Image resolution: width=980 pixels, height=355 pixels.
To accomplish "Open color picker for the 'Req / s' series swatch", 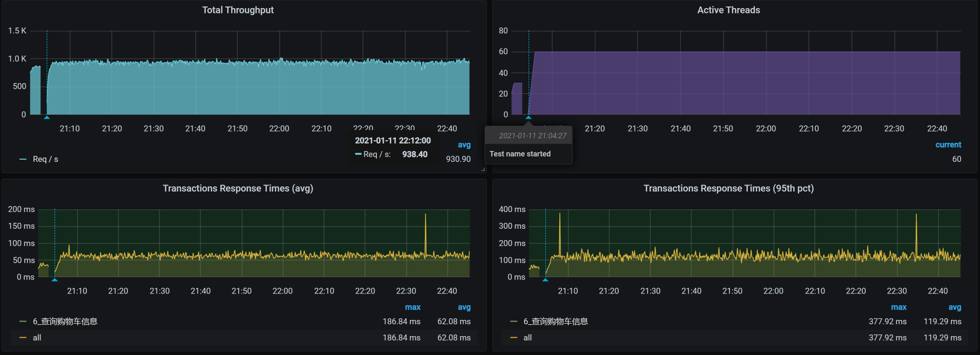I will coord(23,159).
